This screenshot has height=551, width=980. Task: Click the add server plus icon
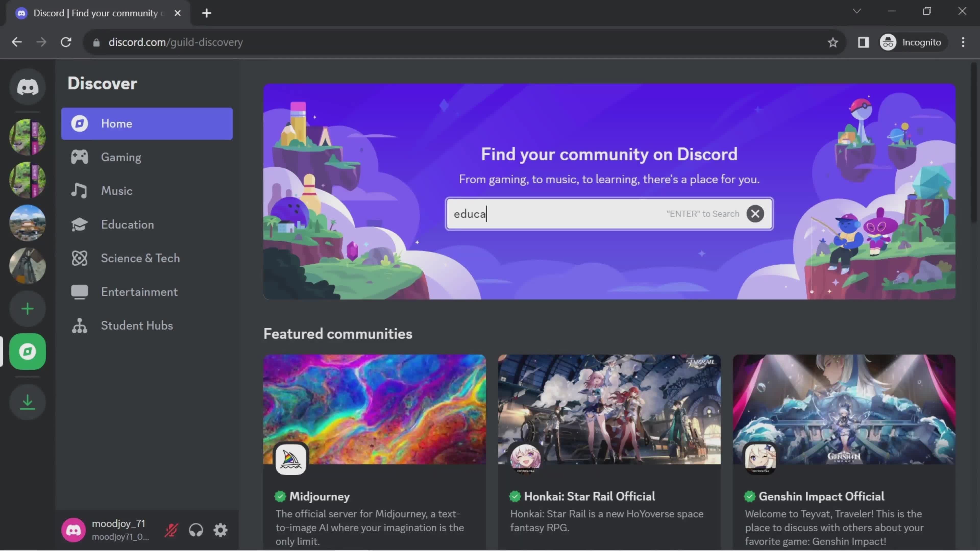[x=28, y=309]
